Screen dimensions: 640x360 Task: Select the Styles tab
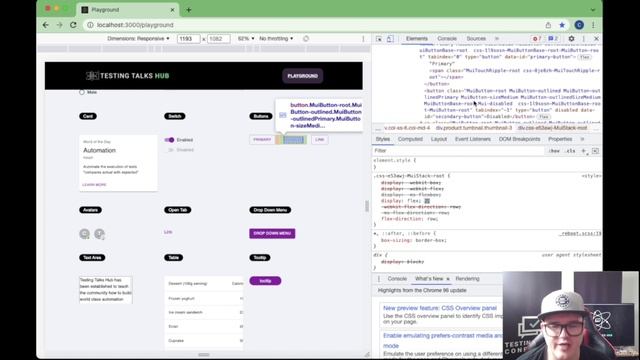(382, 139)
